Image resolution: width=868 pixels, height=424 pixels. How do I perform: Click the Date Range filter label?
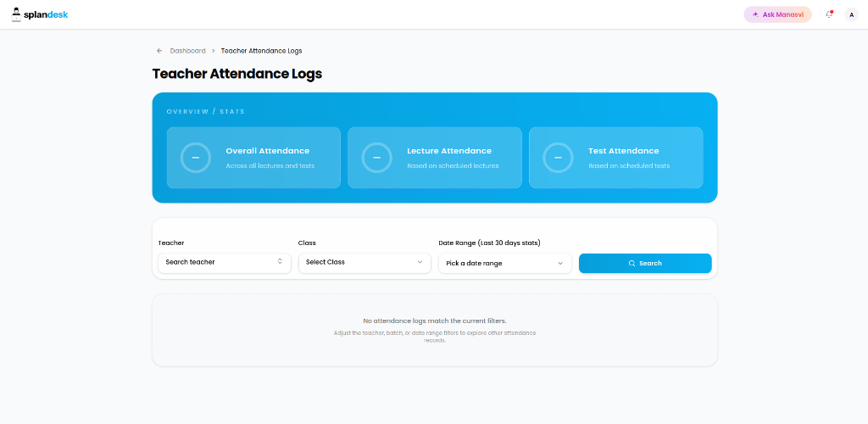coord(489,243)
